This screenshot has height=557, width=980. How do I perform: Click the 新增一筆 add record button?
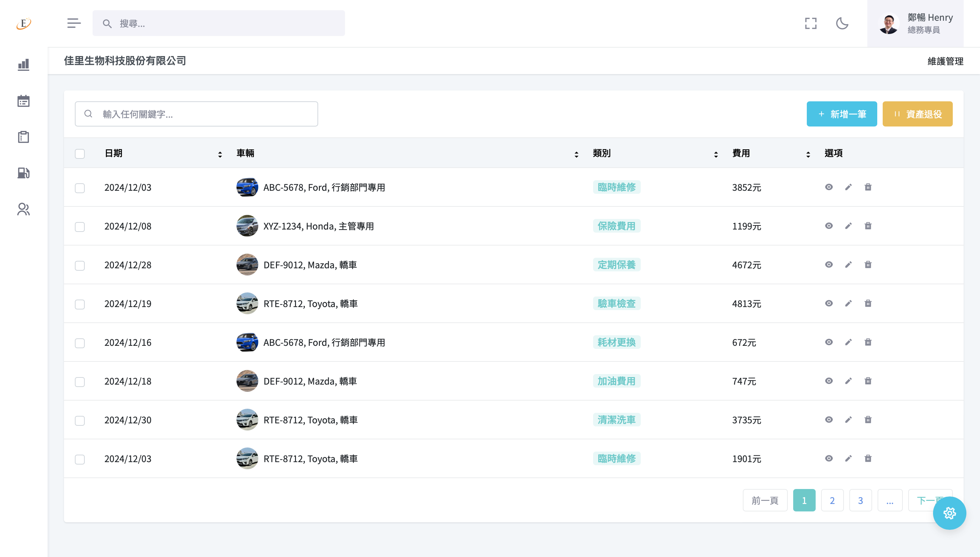pos(842,114)
